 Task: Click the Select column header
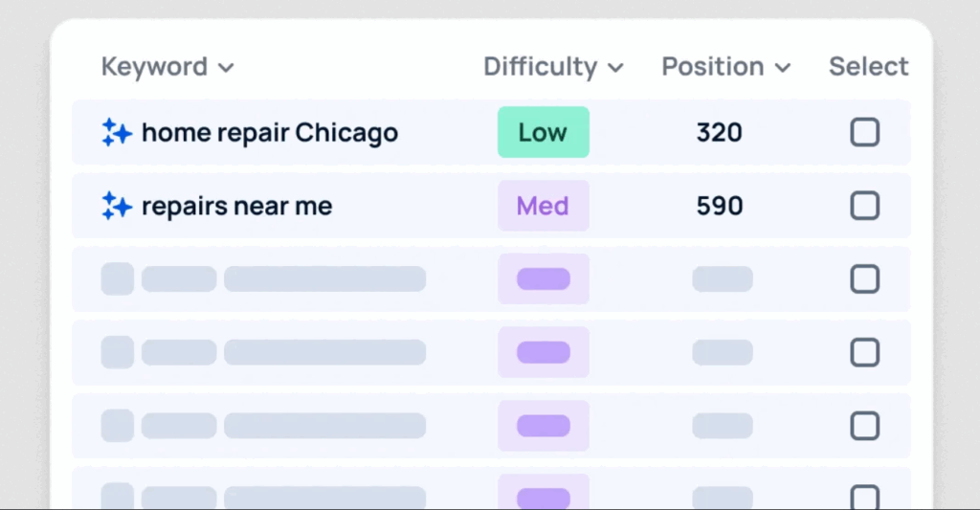(x=869, y=66)
